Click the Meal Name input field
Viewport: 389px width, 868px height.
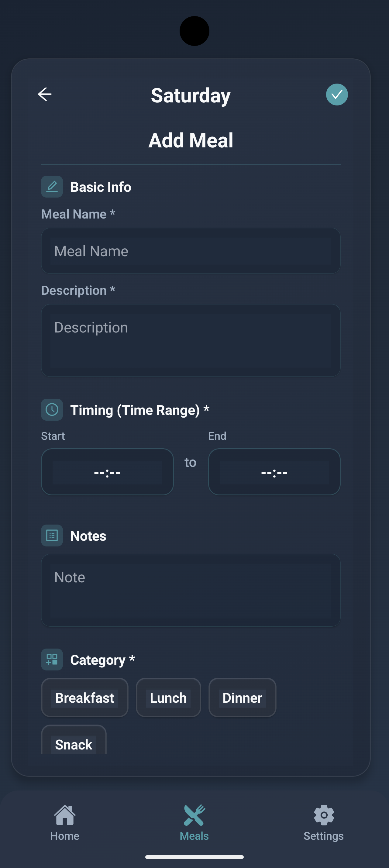tap(191, 251)
